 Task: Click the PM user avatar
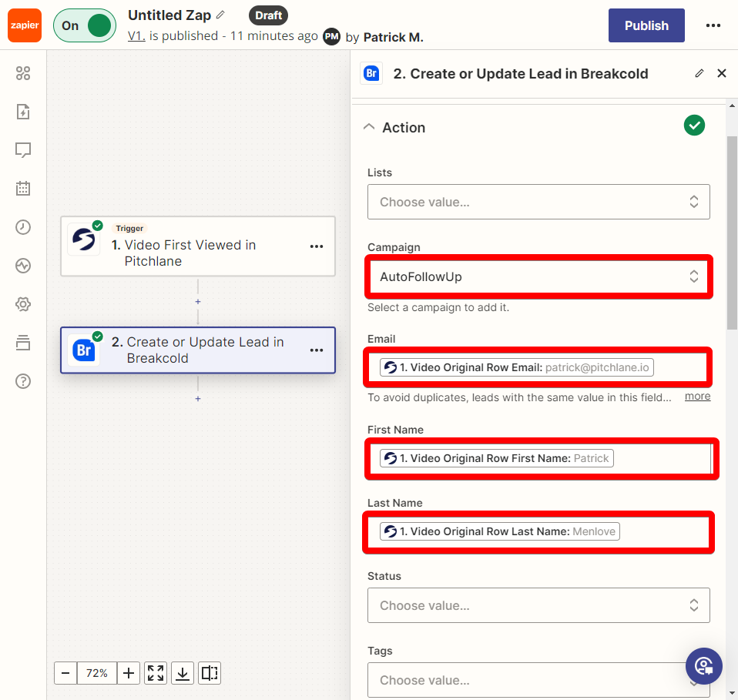pyautogui.click(x=332, y=37)
